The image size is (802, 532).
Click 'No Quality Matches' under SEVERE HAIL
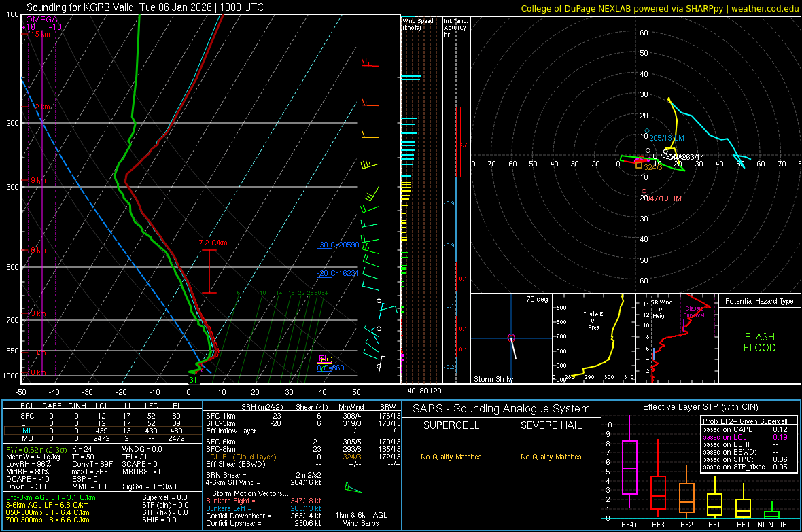point(551,457)
